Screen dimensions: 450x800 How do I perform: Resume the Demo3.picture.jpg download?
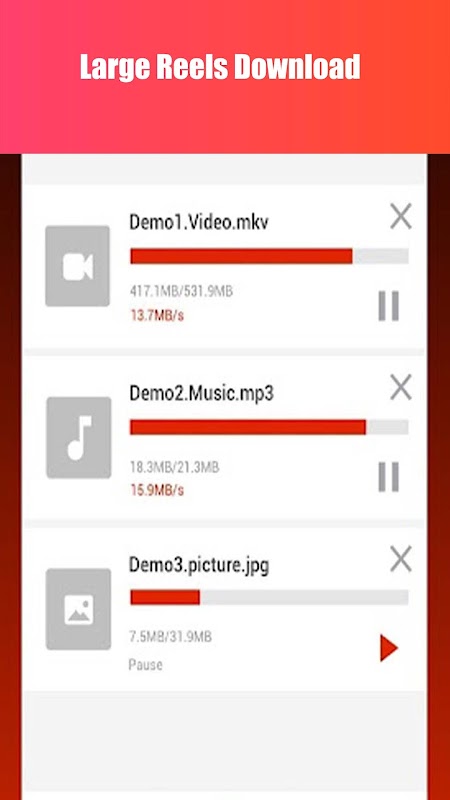[x=389, y=648]
